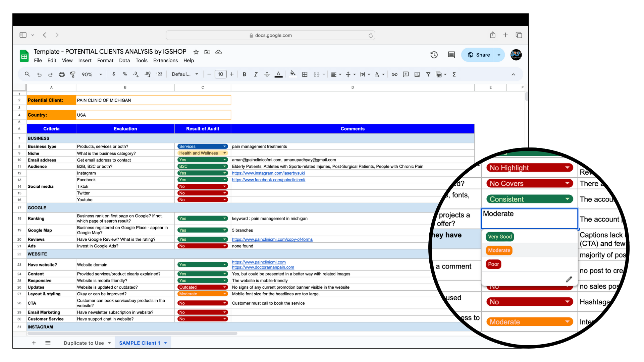Open version history clock icon
Image resolution: width=644 pixels, height=362 pixels.
[434, 55]
